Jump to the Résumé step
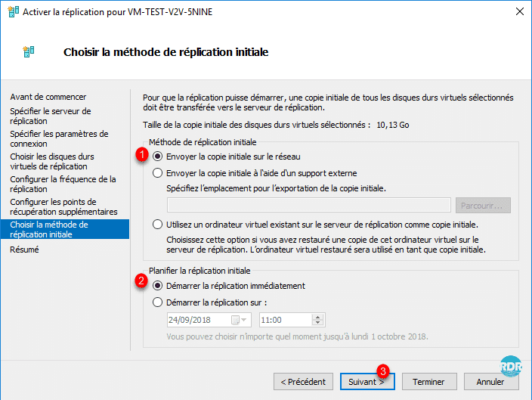Screen dimensions: 532x400 [x=24, y=250]
